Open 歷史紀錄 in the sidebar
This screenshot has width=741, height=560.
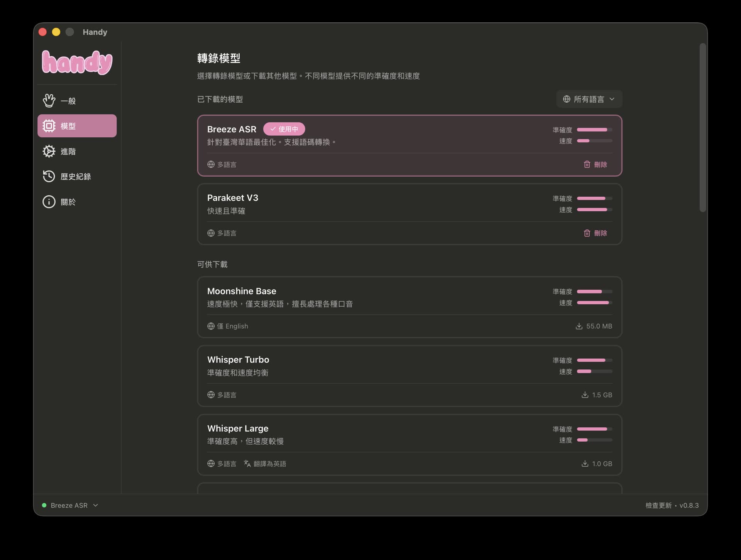(x=77, y=176)
